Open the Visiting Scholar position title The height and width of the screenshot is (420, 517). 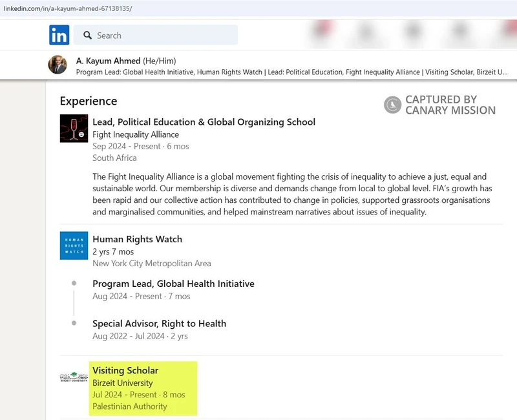point(125,370)
